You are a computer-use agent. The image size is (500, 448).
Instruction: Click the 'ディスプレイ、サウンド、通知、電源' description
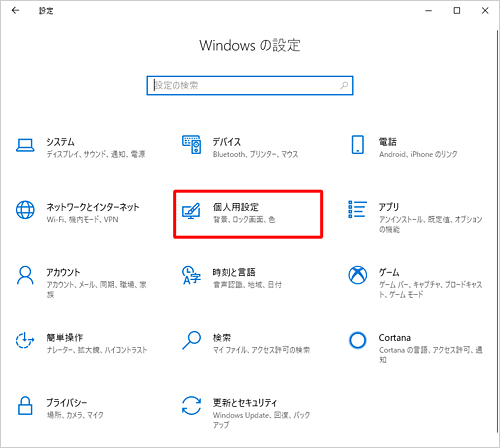(x=96, y=154)
